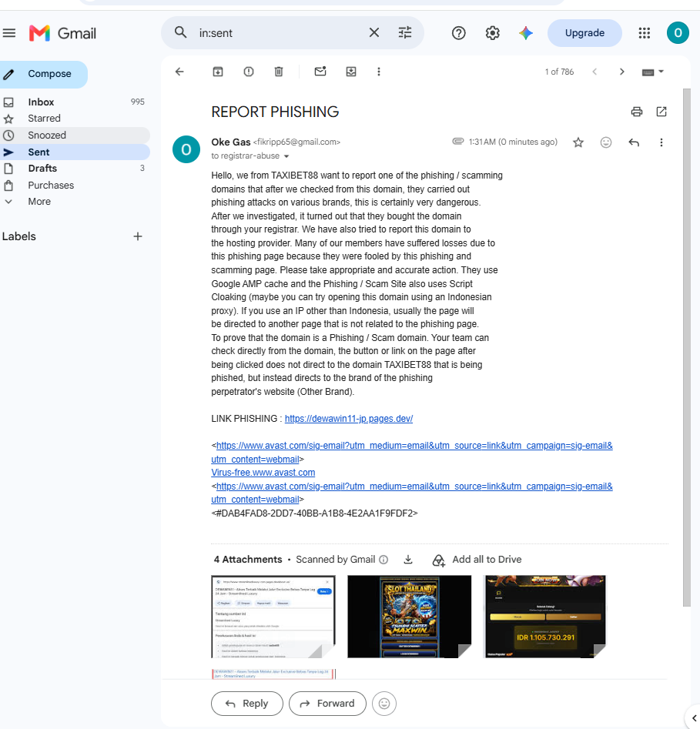This screenshot has width=700, height=729.
Task: Click the Gmail logo
Action: 62,33
